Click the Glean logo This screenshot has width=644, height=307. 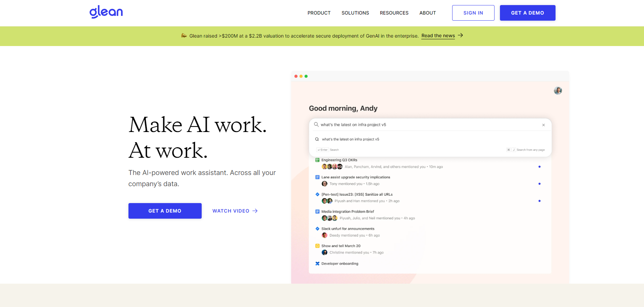pyautogui.click(x=106, y=12)
